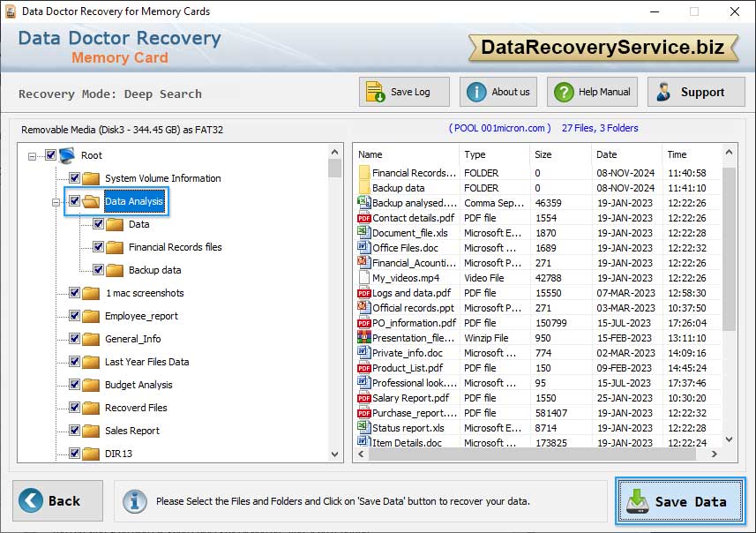Click the CSV icon of Backup analysed file
This screenshot has height=533, width=756.
tap(364, 203)
